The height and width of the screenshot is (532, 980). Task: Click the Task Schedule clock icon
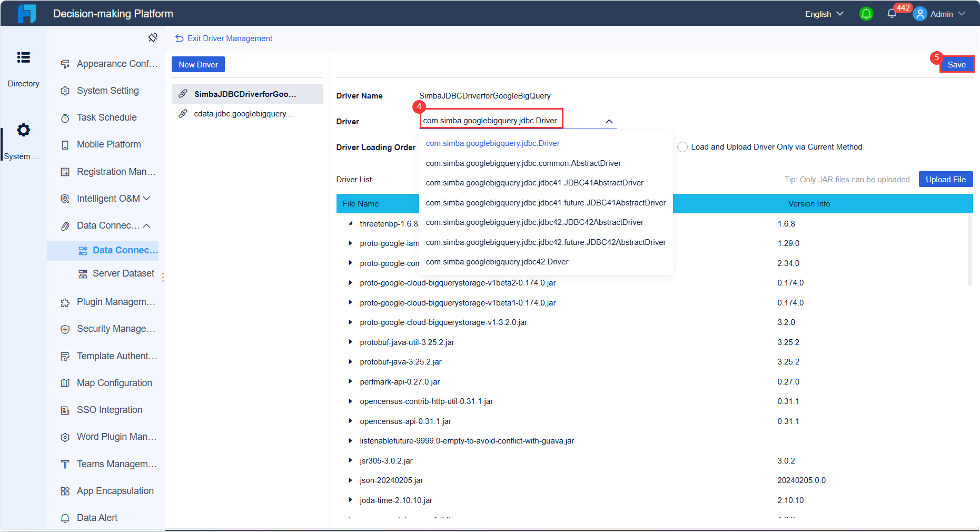65,118
